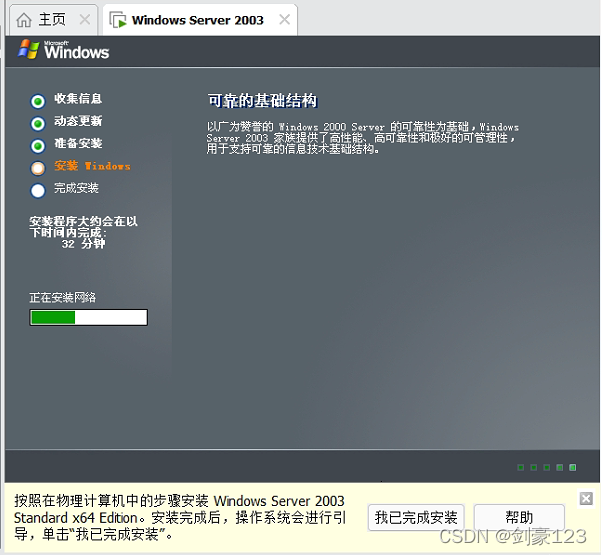The height and width of the screenshot is (555, 602).
Task: Click the home icon in 主页 tab
Action: [24, 20]
